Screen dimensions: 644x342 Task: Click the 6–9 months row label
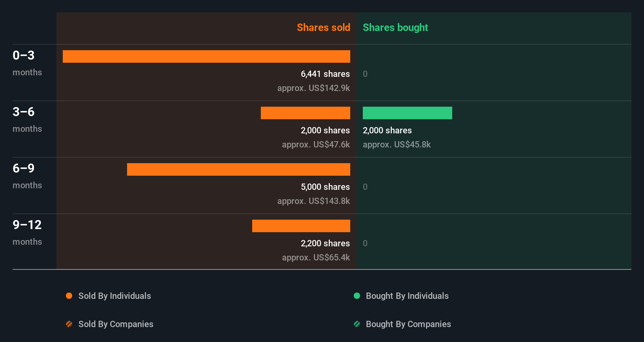click(27, 176)
